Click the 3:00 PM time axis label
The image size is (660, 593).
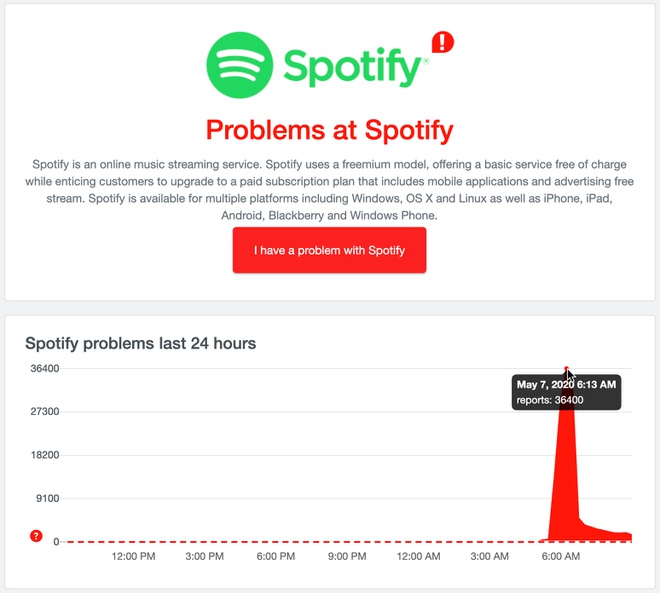point(204,556)
